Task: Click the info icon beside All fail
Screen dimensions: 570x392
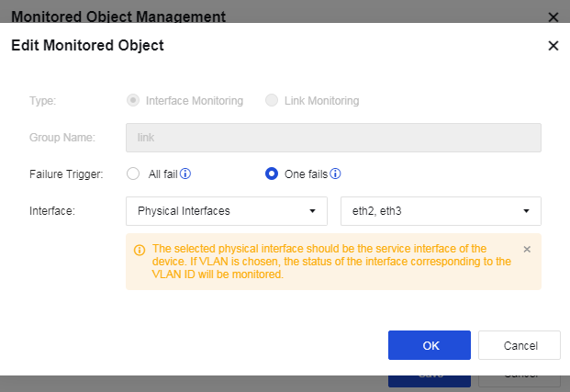Action: click(x=185, y=174)
